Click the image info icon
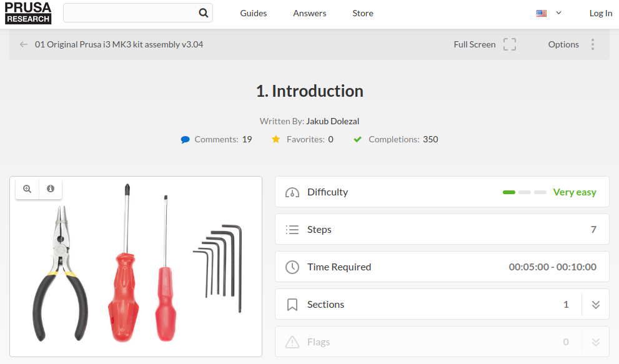 [51, 189]
